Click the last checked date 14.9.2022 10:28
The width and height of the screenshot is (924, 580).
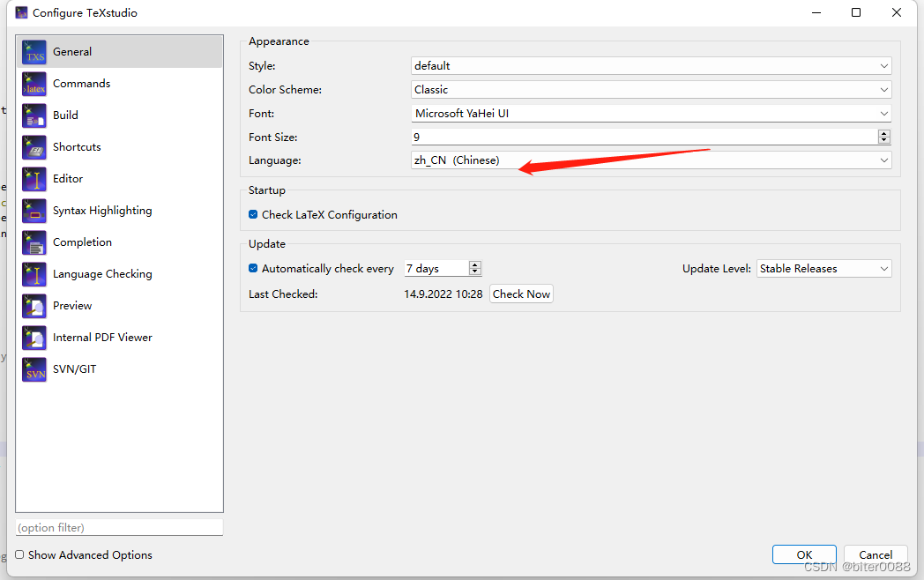[443, 294]
